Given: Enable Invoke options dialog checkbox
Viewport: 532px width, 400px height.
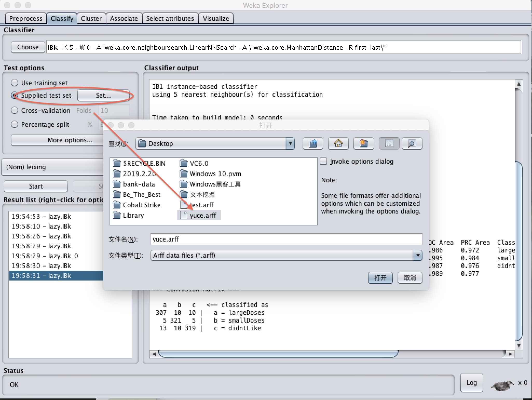Looking at the screenshot, I should pyautogui.click(x=323, y=161).
